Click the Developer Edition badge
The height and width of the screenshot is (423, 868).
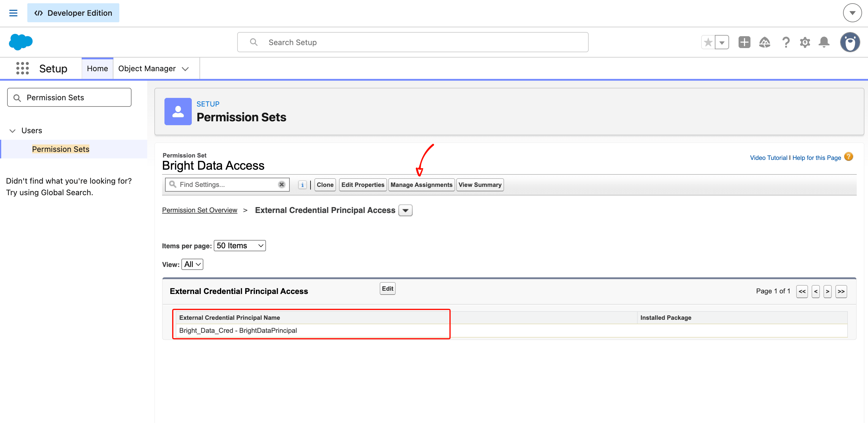(73, 13)
